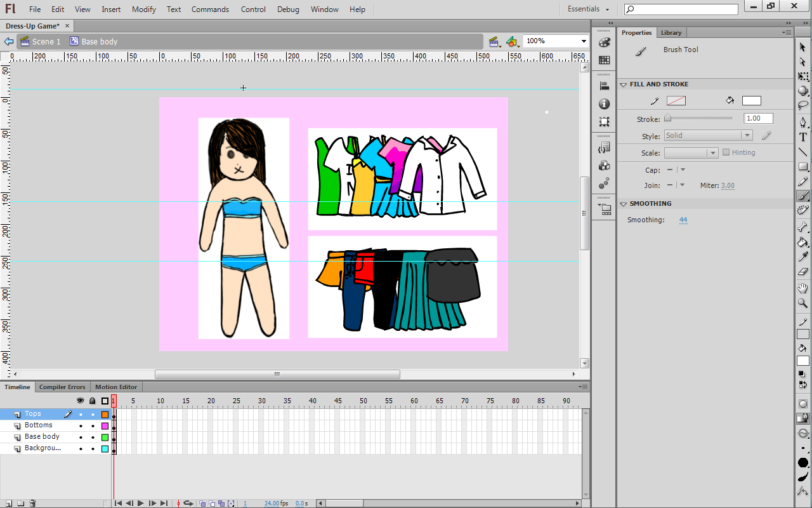Hide the Bottoms layer via visibility dot
The image size is (812, 508).
pyautogui.click(x=81, y=425)
